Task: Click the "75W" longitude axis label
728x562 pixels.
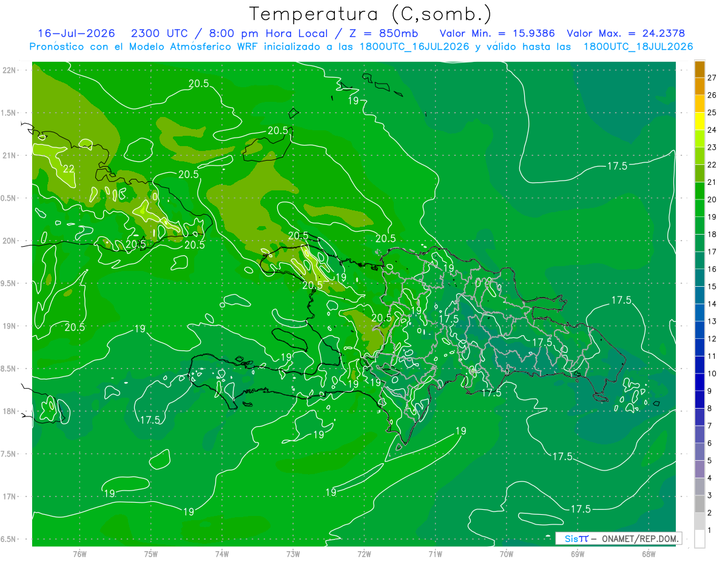Action: [151, 554]
